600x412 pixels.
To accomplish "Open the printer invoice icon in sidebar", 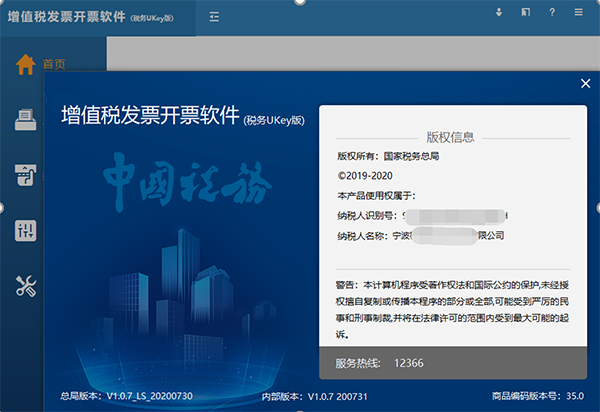I will coord(25,120).
